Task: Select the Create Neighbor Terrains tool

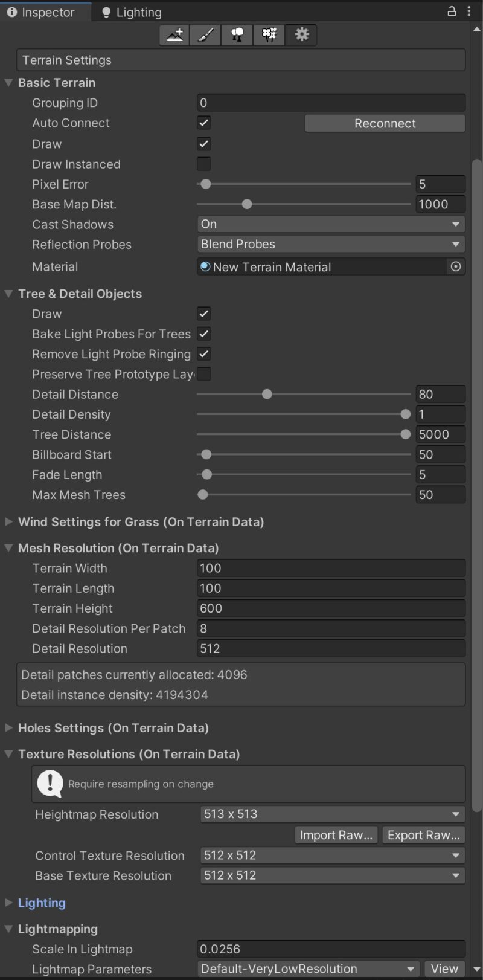Action: [x=174, y=35]
